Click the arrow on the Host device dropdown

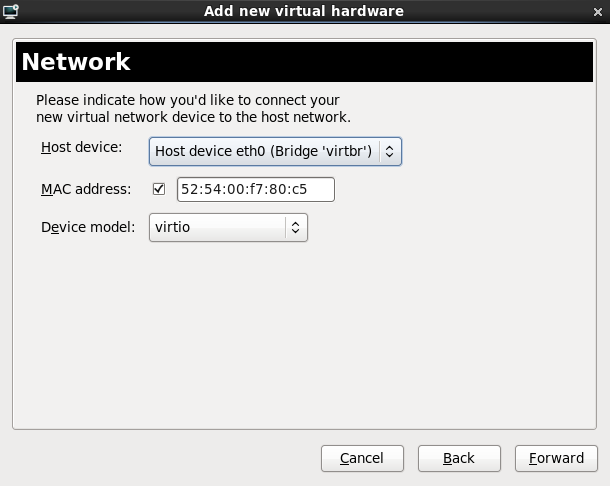(x=390, y=151)
